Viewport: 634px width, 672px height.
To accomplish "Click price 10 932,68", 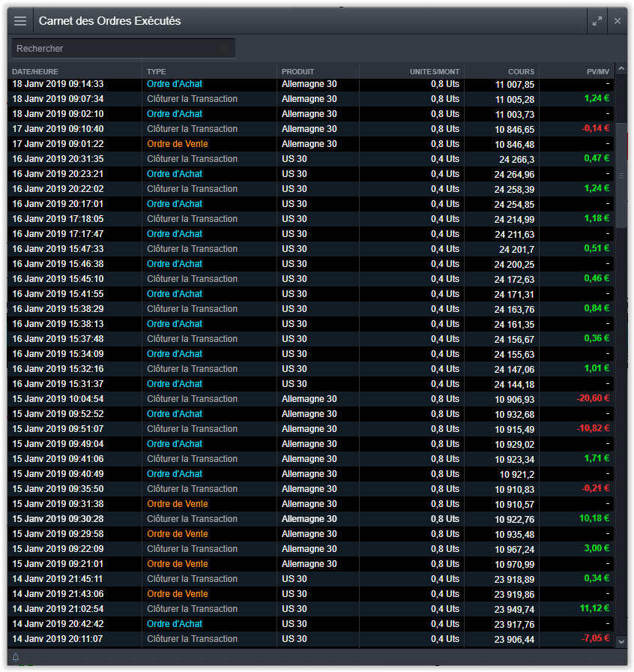I will [515, 415].
